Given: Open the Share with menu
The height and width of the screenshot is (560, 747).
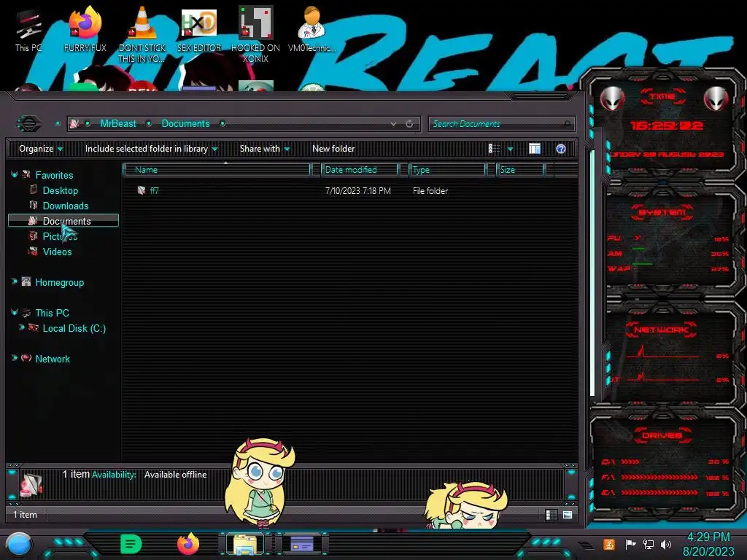Looking at the screenshot, I should [x=264, y=149].
